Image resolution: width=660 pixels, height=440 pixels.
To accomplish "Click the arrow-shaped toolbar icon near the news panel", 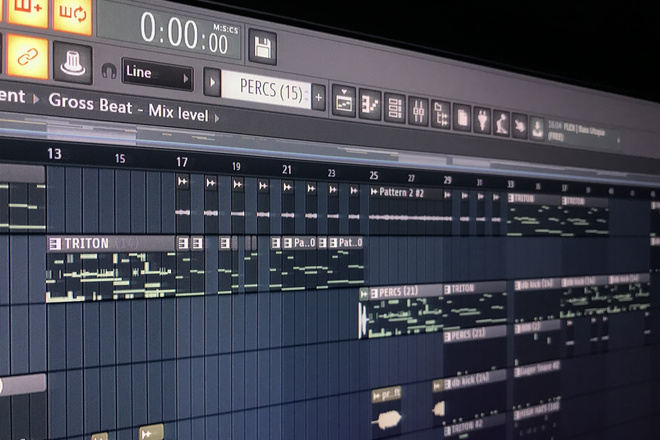I will pyautogui.click(x=519, y=126).
